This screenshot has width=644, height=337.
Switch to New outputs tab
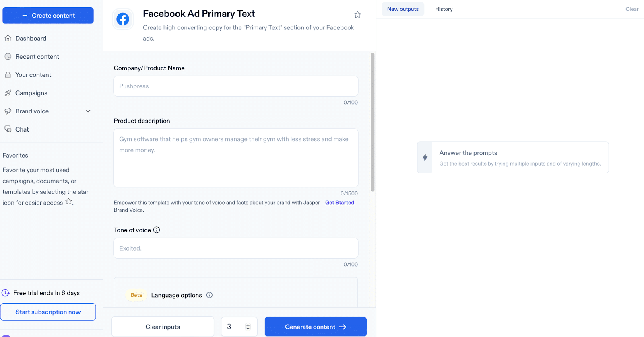(x=403, y=9)
